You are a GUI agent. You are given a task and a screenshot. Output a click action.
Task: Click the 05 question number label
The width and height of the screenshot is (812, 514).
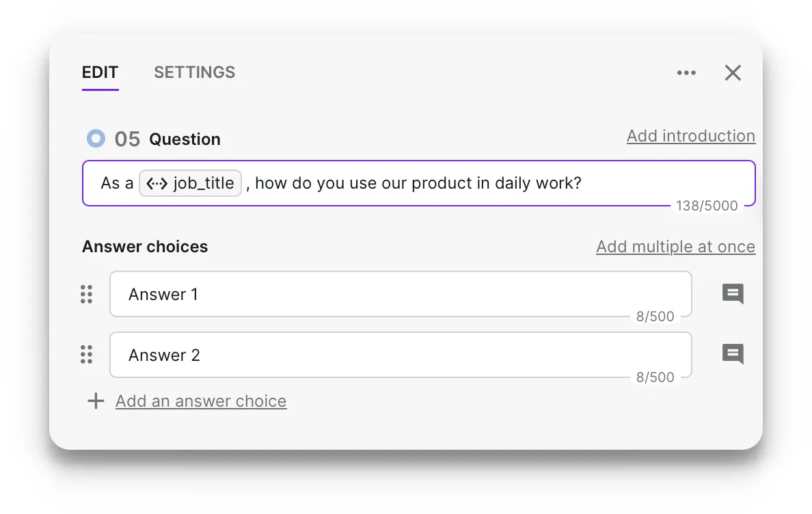click(127, 139)
